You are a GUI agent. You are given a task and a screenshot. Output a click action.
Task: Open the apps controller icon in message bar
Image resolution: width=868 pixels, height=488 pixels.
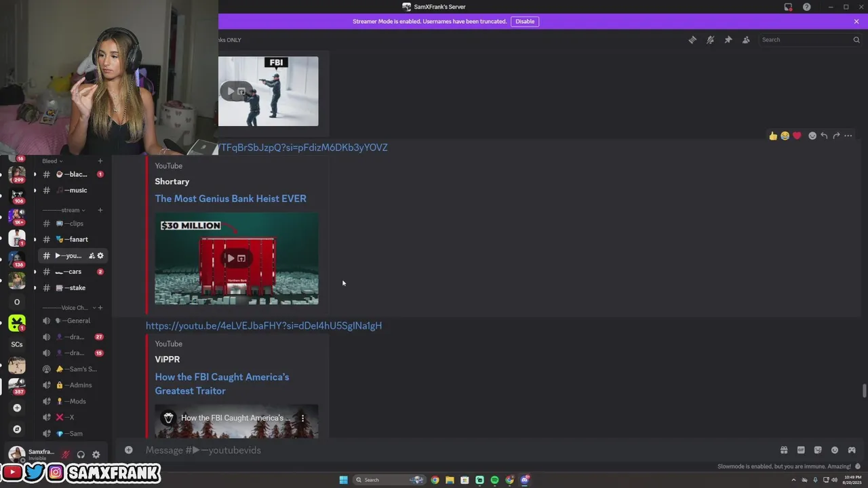tap(852, 450)
